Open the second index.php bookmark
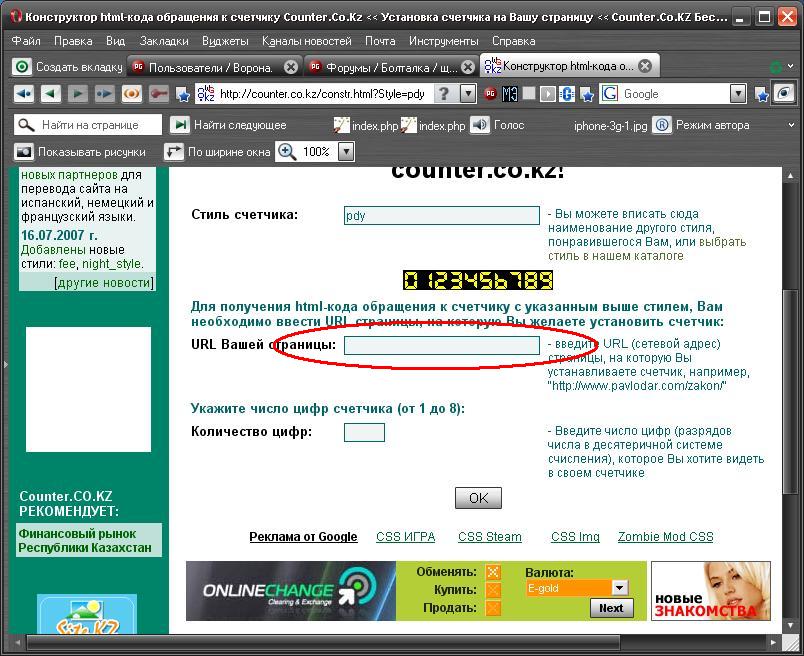Viewport: 804px width, 656px height. 433,125
